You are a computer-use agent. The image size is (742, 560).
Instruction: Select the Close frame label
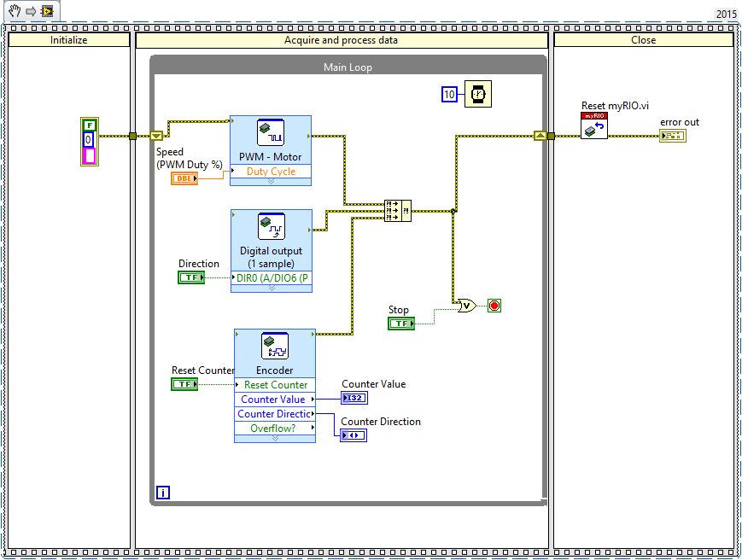pos(644,40)
